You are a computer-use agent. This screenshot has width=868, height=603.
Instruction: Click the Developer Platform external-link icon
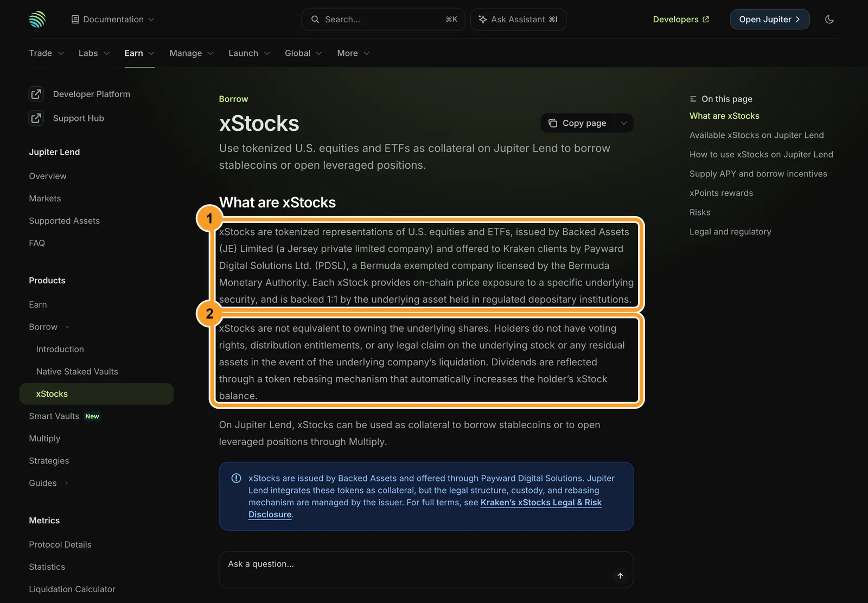coord(36,94)
